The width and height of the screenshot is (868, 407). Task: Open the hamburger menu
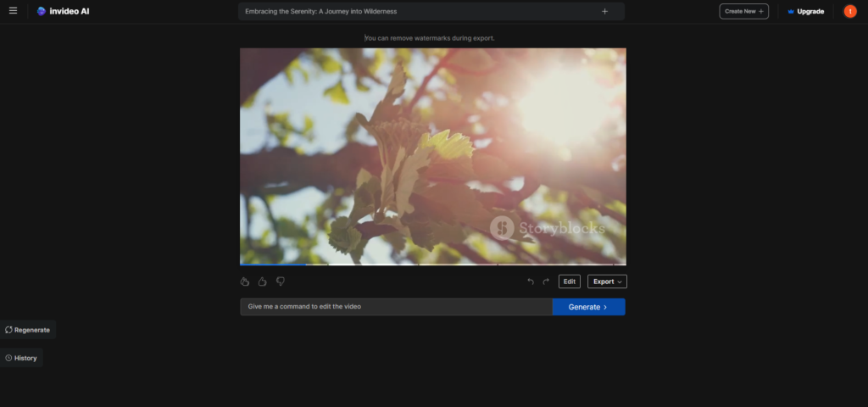pyautogui.click(x=13, y=11)
